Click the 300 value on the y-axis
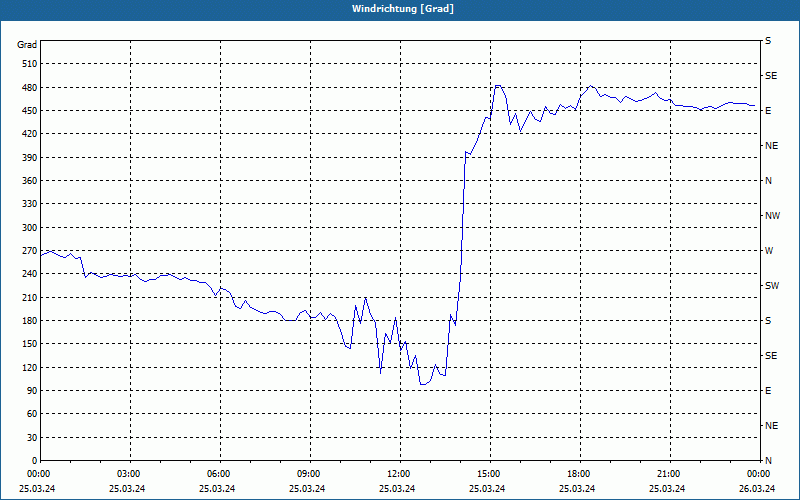800x500 pixels. pyautogui.click(x=30, y=228)
